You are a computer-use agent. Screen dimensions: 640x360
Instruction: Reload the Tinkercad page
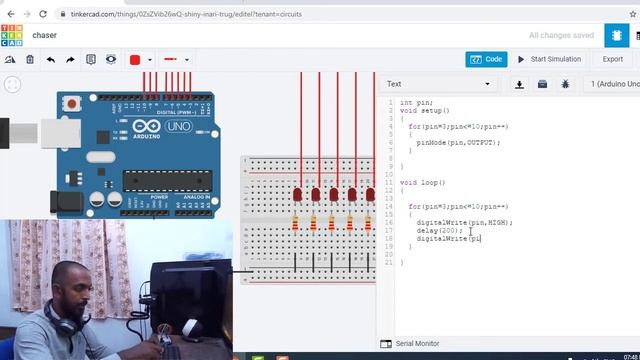pyautogui.click(x=43, y=14)
